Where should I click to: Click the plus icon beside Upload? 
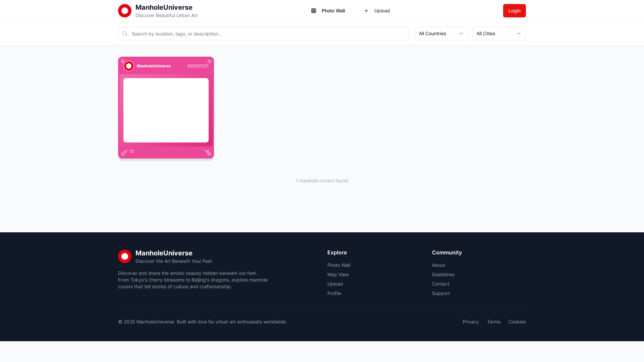pyautogui.click(x=366, y=11)
